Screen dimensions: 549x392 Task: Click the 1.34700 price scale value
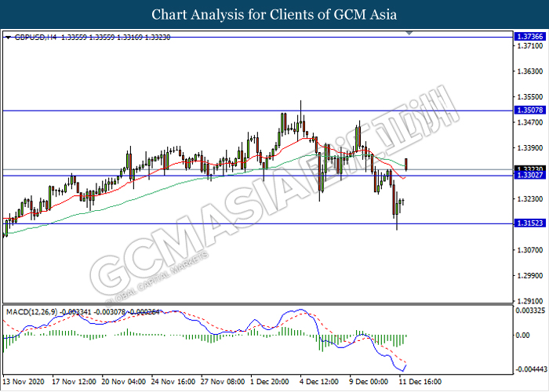click(529, 122)
